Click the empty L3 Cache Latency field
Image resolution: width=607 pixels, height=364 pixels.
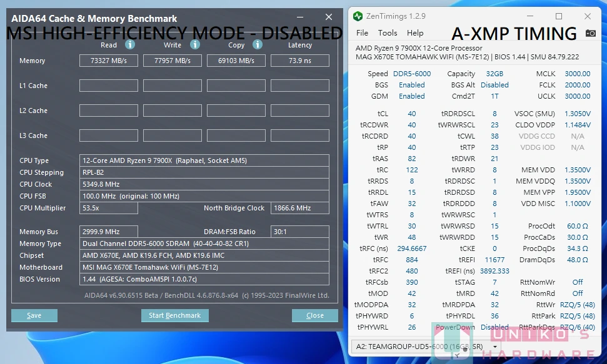coord(300,135)
